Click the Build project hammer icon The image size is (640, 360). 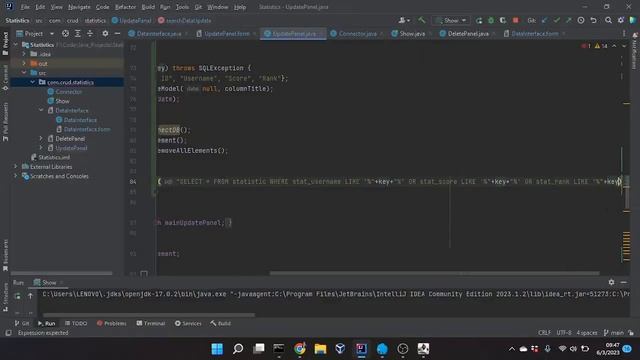[422, 20]
